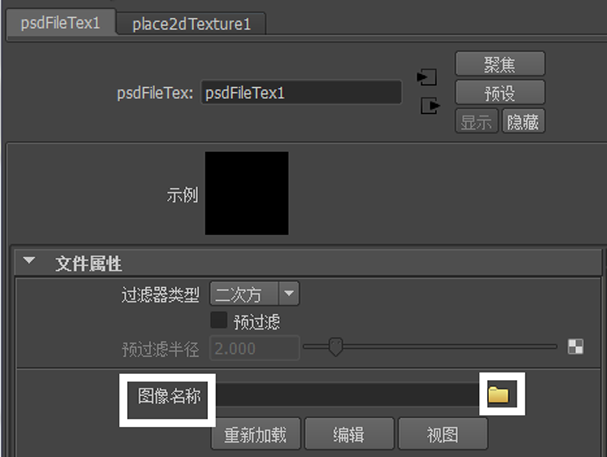The height and width of the screenshot is (457, 607).
Task: Click the folder icon to browse image file
Action: coord(498,396)
